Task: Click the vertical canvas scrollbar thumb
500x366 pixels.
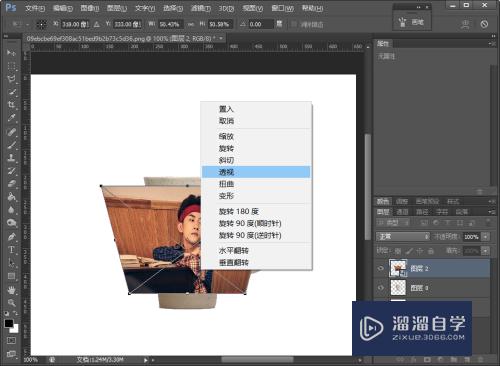Action: point(367,187)
